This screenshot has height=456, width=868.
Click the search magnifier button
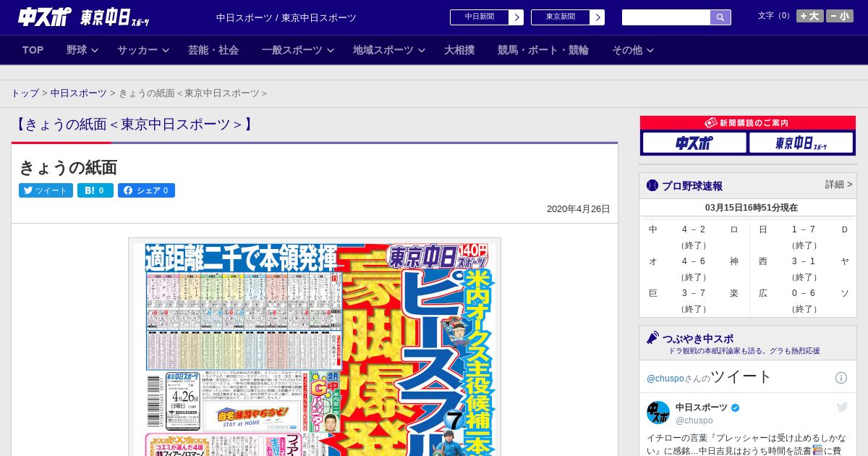(720, 17)
